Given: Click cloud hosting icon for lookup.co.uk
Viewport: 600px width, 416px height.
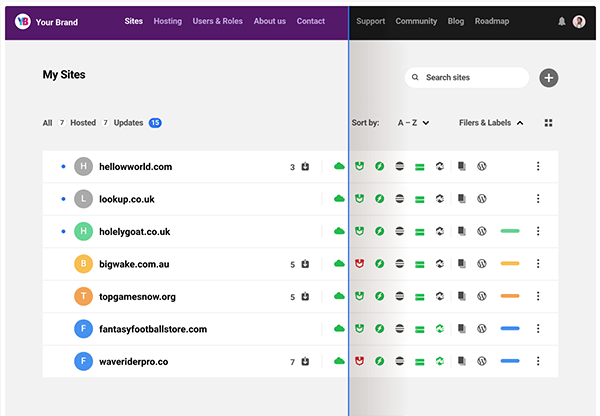Looking at the screenshot, I should pyautogui.click(x=339, y=199).
